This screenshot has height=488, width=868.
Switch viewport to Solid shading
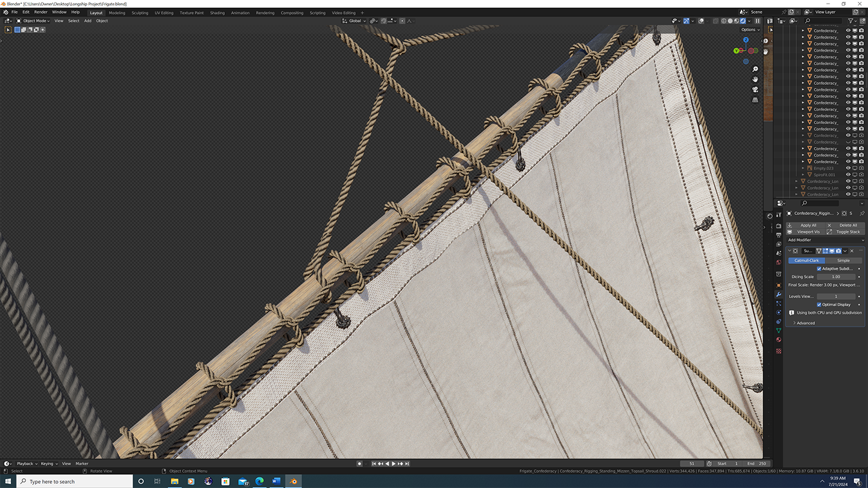(730, 21)
